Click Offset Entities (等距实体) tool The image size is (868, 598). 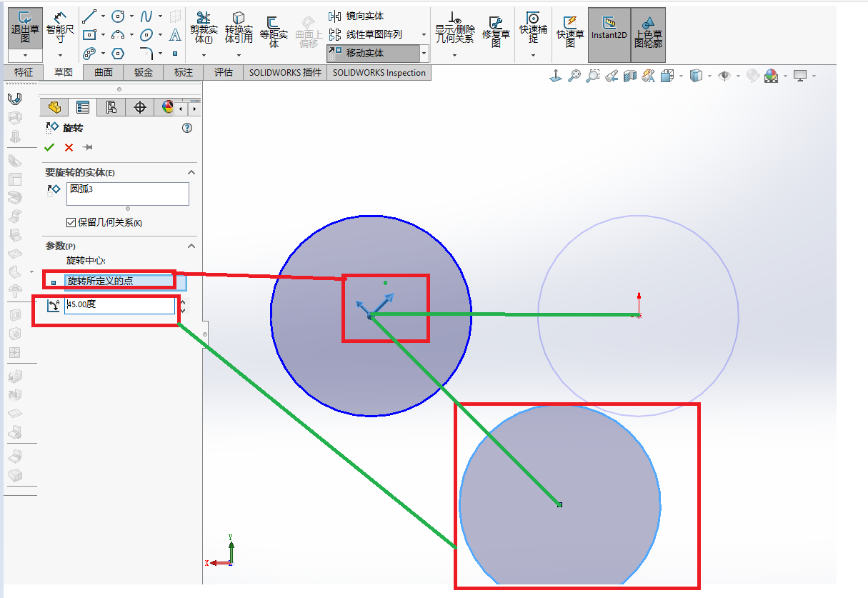click(273, 32)
